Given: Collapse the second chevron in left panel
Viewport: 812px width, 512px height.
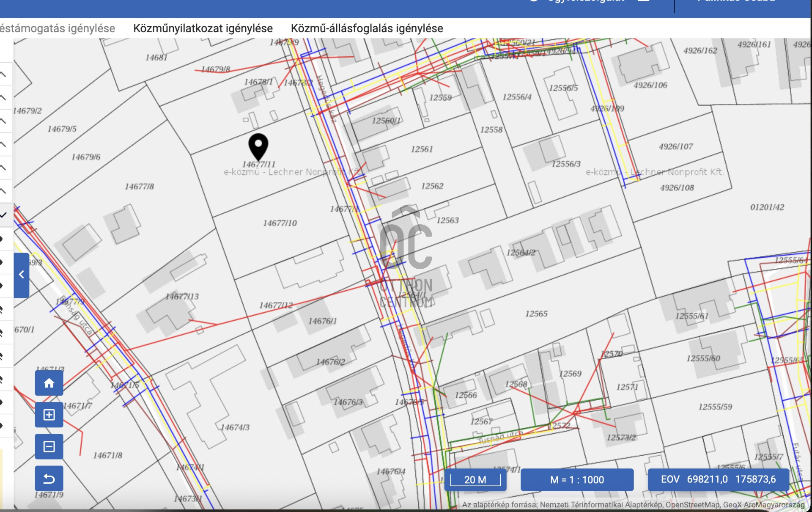Looking at the screenshot, I should pyautogui.click(x=3, y=98).
